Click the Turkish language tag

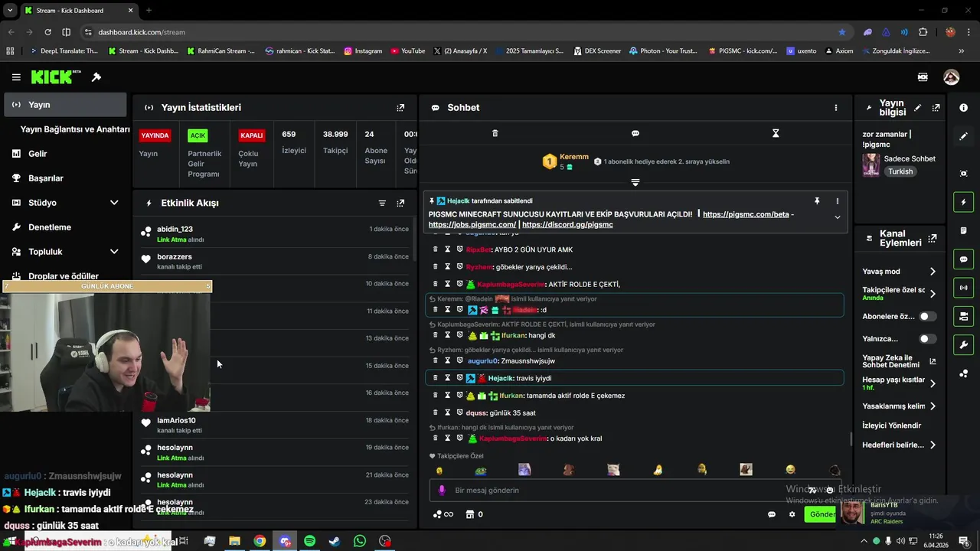(x=900, y=171)
